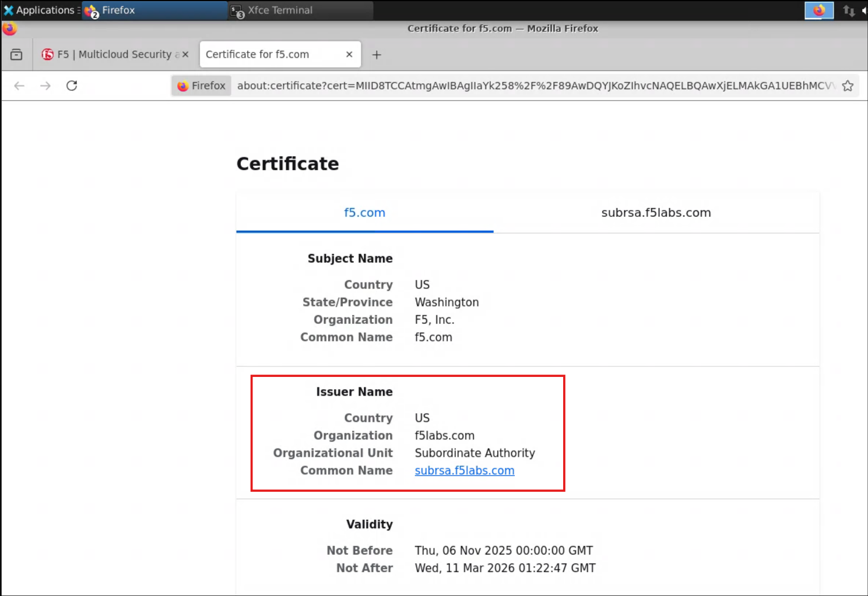Click the 'Washington' state value
The image size is (868, 596).
(x=447, y=302)
